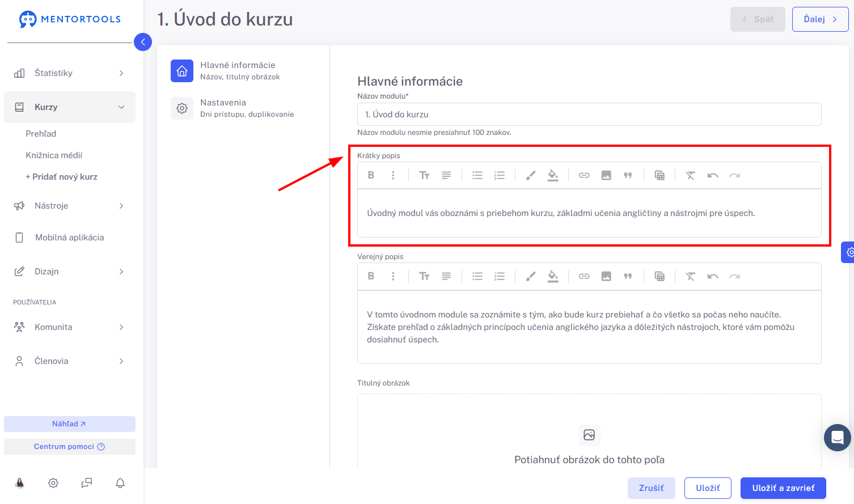Collapse the sidebar with the blue arrow
The image size is (854, 504).
[x=143, y=42]
